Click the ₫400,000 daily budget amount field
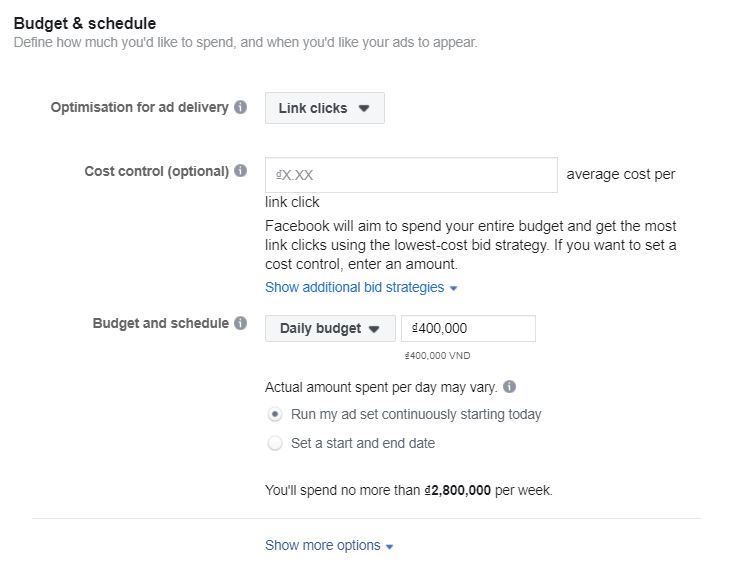 click(468, 328)
